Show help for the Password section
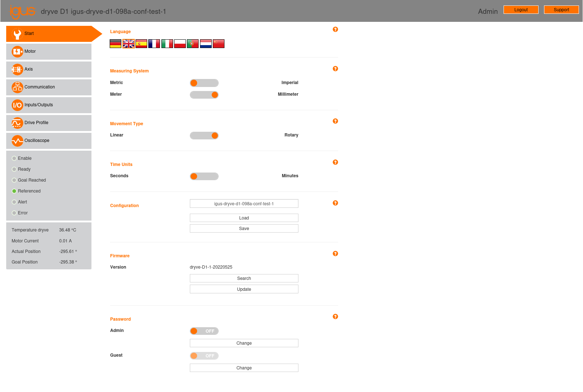Viewport: 583px width, 392px height. tap(335, 317)
